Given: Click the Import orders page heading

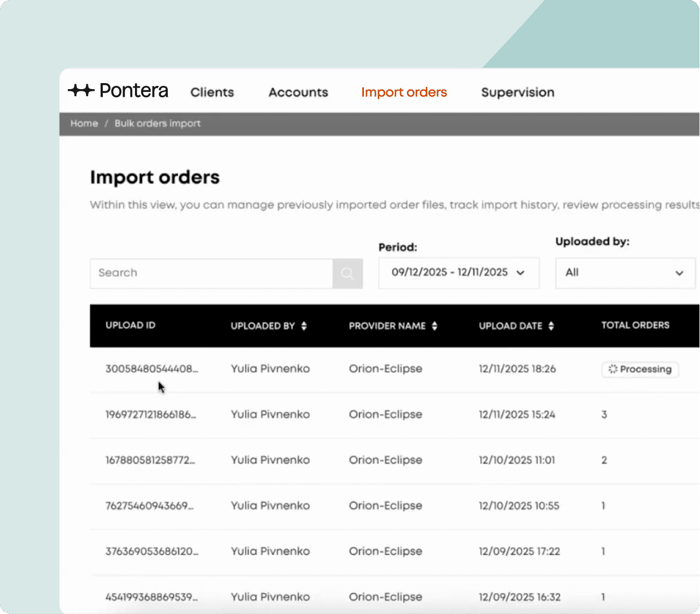Looking at the screenshot, I should tap(155, 178).
